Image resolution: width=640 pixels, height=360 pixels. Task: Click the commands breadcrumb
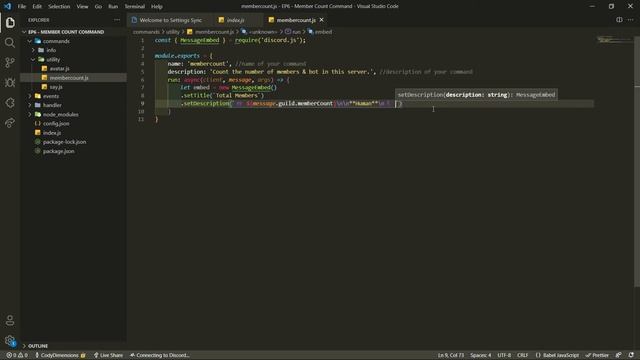click(146, 32)
